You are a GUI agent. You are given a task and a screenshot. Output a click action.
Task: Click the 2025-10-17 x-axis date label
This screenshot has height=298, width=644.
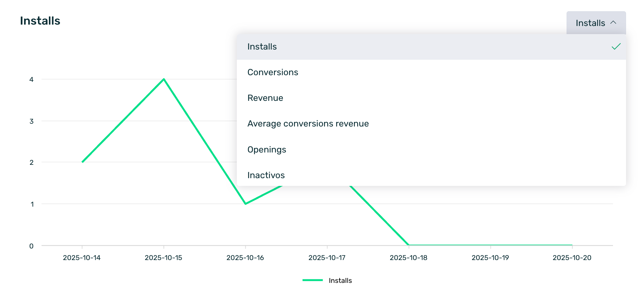[x=327, y=258]
